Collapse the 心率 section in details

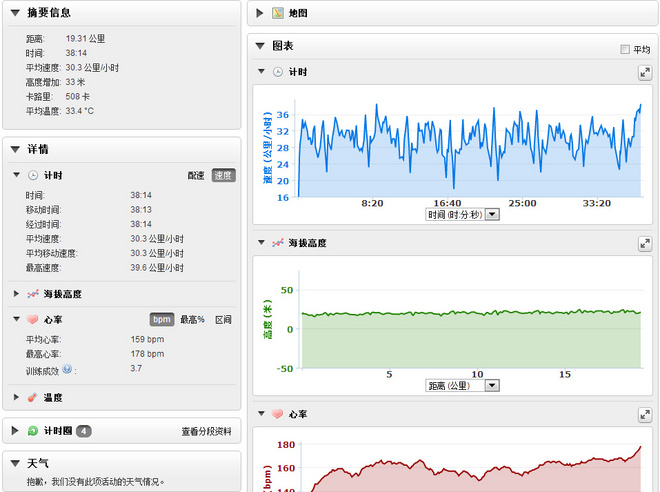point(16,319)
